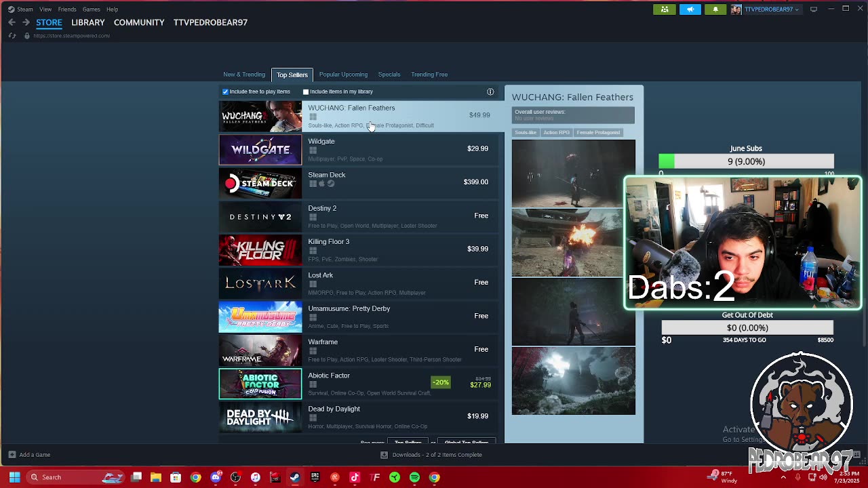The height and width of the screenshot is (488, 868).
Task: Open Windows Start menu
Action: click(14, 477)
